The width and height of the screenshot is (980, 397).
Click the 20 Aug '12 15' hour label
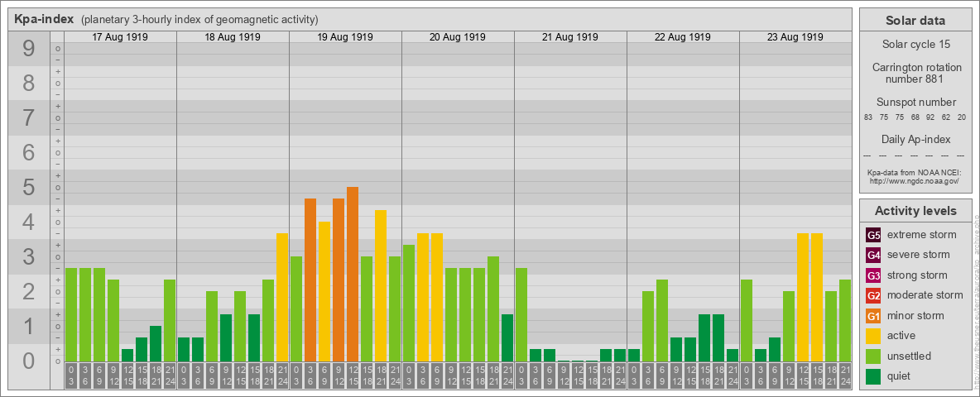[464, 376]
